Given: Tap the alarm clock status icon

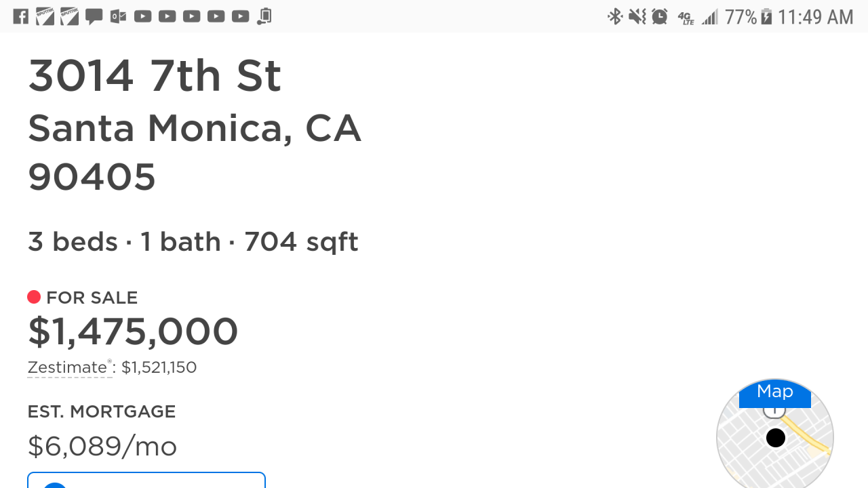Looking at the screenshot, I should [x=660, y=16].
